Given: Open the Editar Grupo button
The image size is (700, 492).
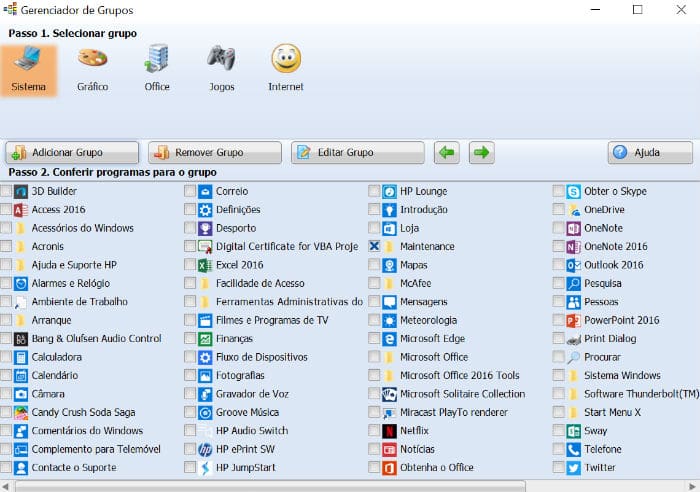Looking at the screenshot, I should pyautogui.click(x=358, y=153).
